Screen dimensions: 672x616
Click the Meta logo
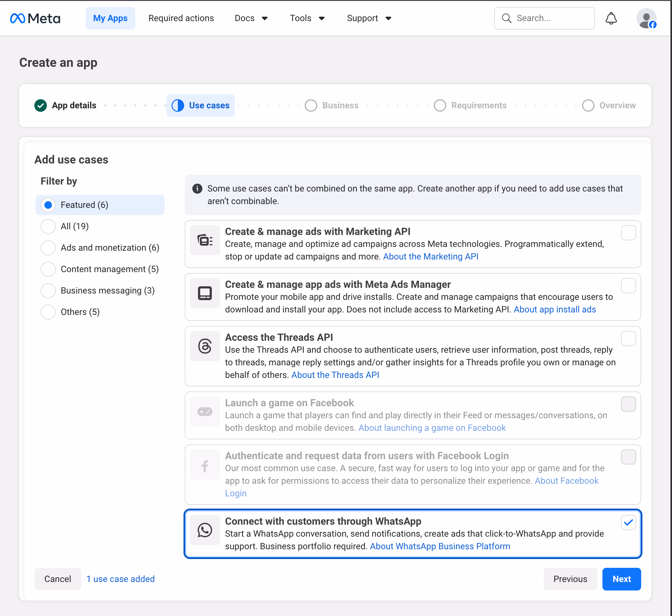point(35,18)
